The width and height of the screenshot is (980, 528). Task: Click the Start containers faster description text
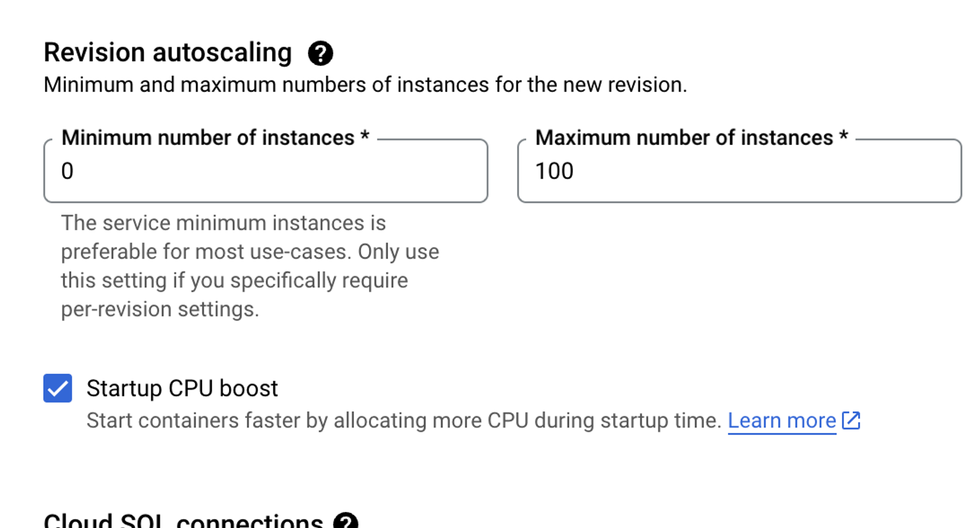click(x=404, y=421)
